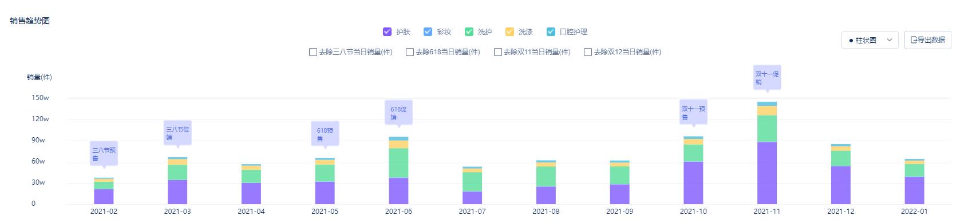Click the purple bar segment for 2021-02
This screenshot has width=980, height=223.
[x=104, y=197]
